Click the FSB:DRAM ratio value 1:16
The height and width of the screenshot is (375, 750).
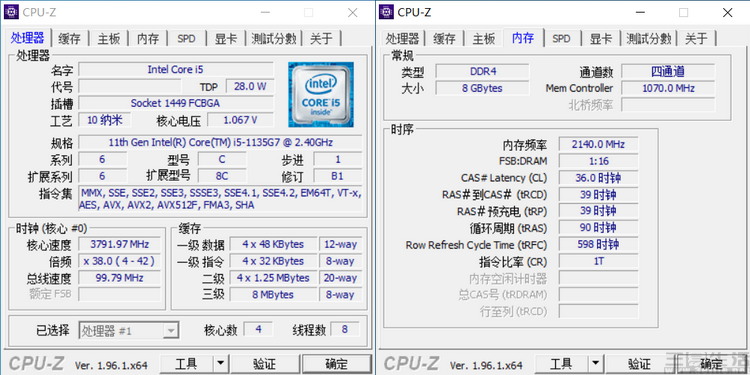pyautogui.click(x=598, y=161)
